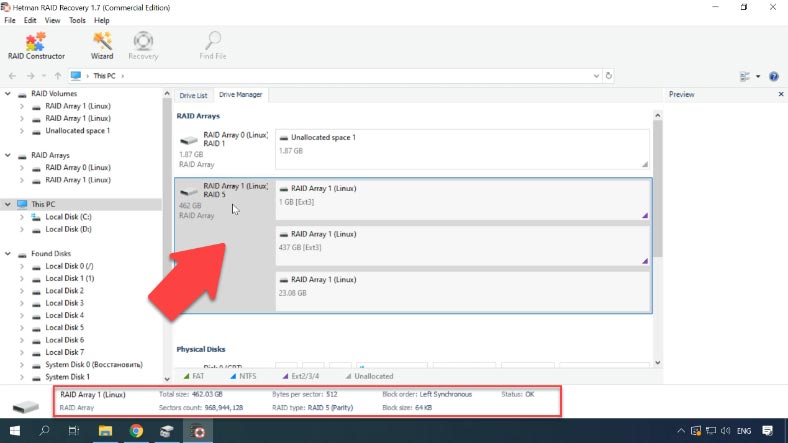Open the View menu

[52, 21]
